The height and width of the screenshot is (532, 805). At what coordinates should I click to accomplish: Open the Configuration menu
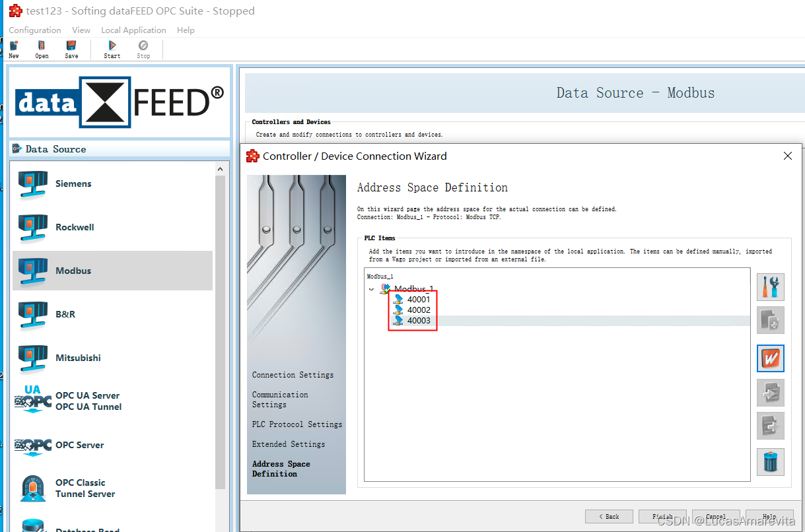35,30
